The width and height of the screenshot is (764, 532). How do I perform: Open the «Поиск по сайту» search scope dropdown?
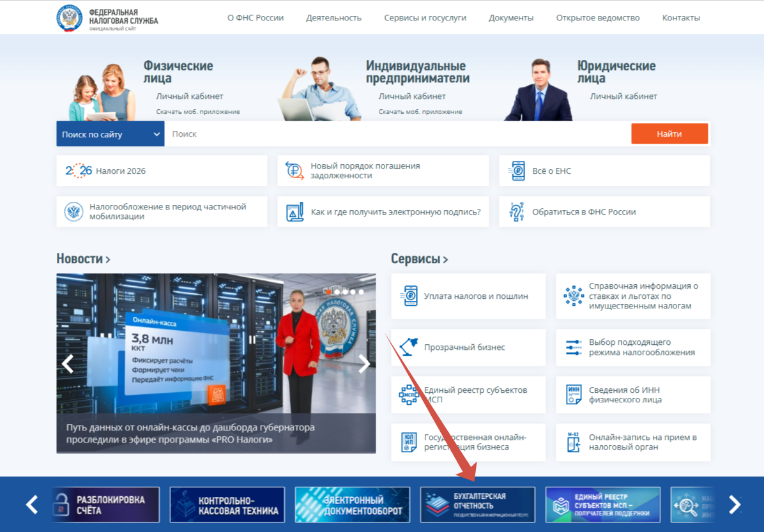[109, 133]
